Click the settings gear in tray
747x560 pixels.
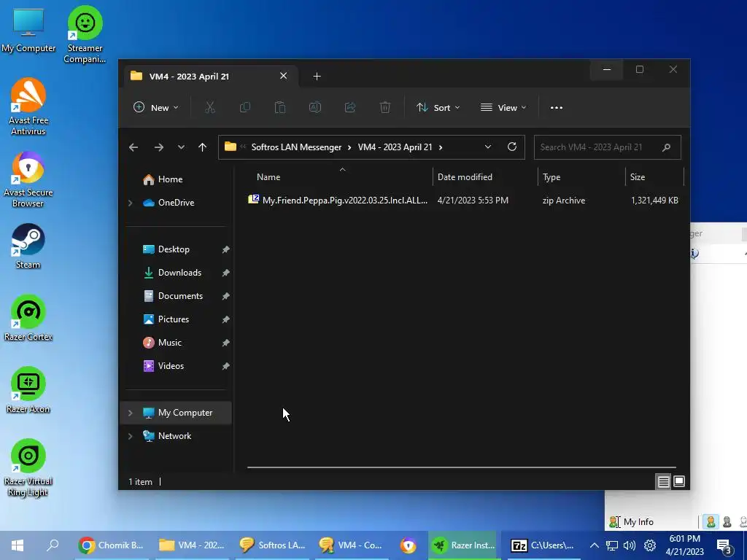650,545
